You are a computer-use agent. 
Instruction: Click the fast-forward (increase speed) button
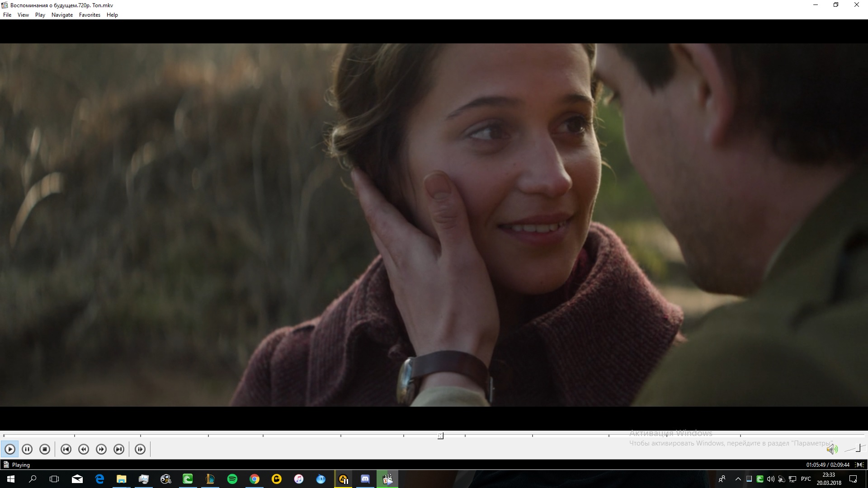[x=101, y=449]
